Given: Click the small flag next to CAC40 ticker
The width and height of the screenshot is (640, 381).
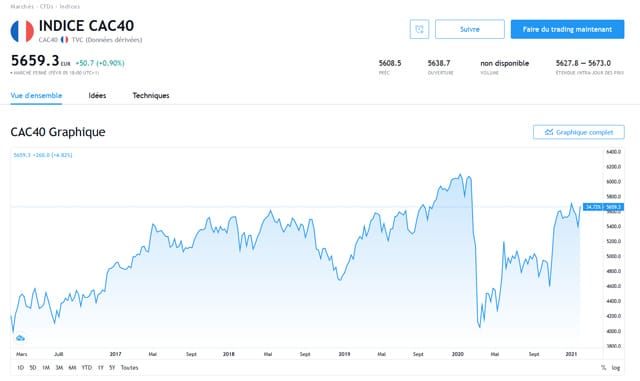Looking at the screenshot, I should pos(64,40).
